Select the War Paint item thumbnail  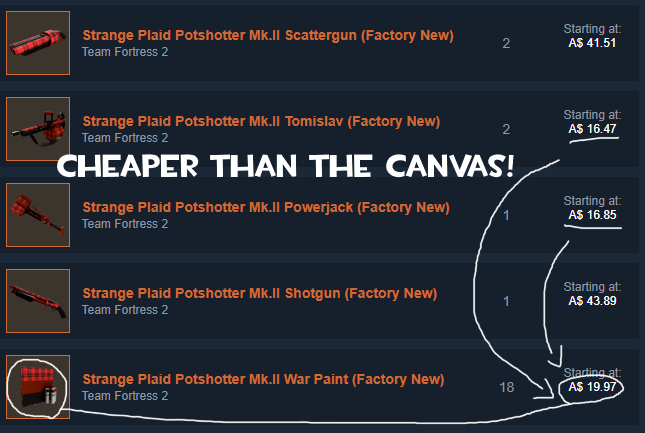click(38, 387)
